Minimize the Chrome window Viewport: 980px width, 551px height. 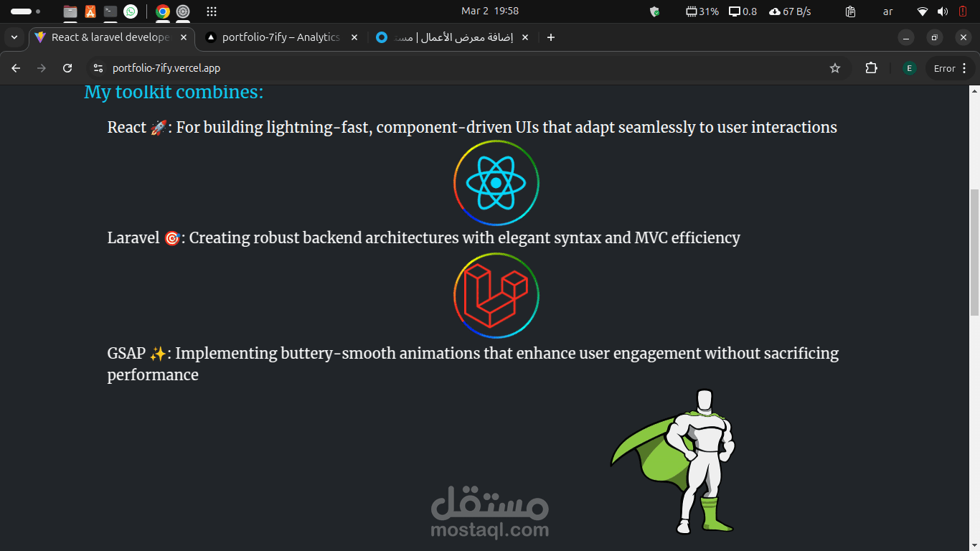pos(907,37)
